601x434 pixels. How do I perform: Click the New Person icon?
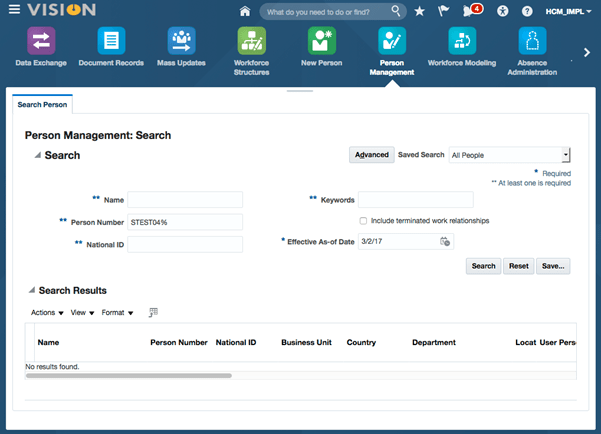tap(321, 41)
